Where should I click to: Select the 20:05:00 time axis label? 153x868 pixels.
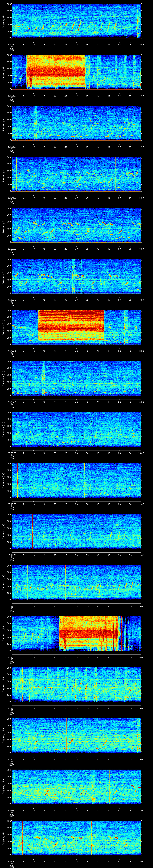12,249
